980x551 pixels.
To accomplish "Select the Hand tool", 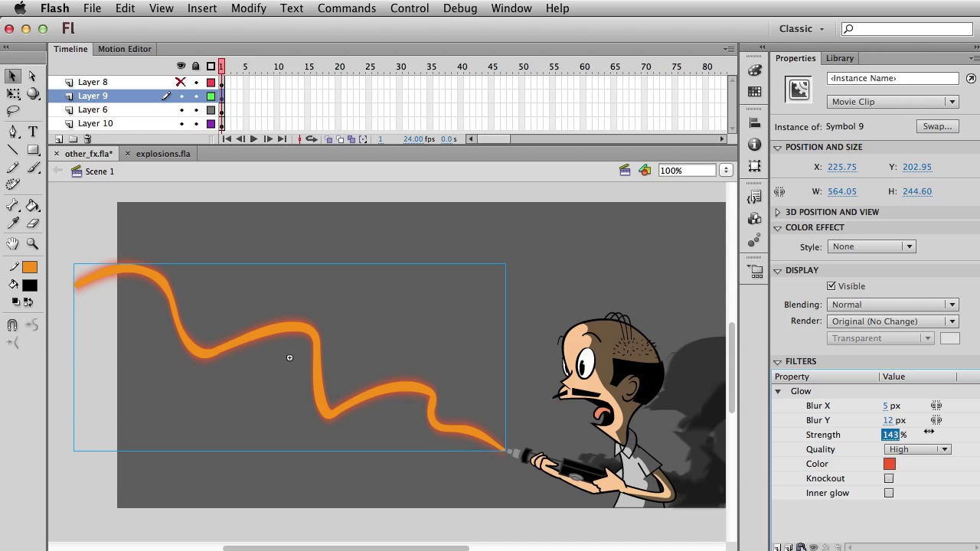I will pyautogui.click(x=13, y=243).
